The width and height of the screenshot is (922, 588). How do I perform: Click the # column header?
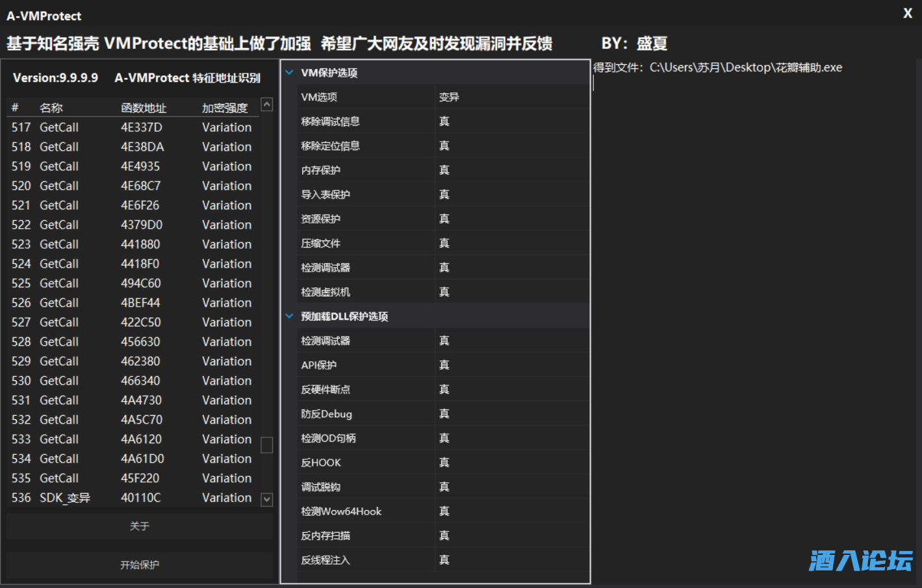15,108
